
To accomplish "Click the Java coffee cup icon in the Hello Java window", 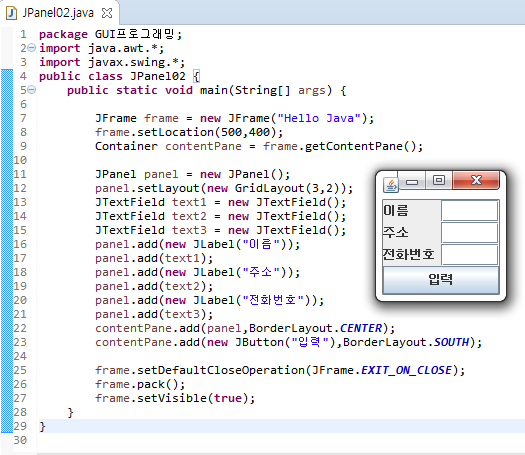I will point(391,185).
